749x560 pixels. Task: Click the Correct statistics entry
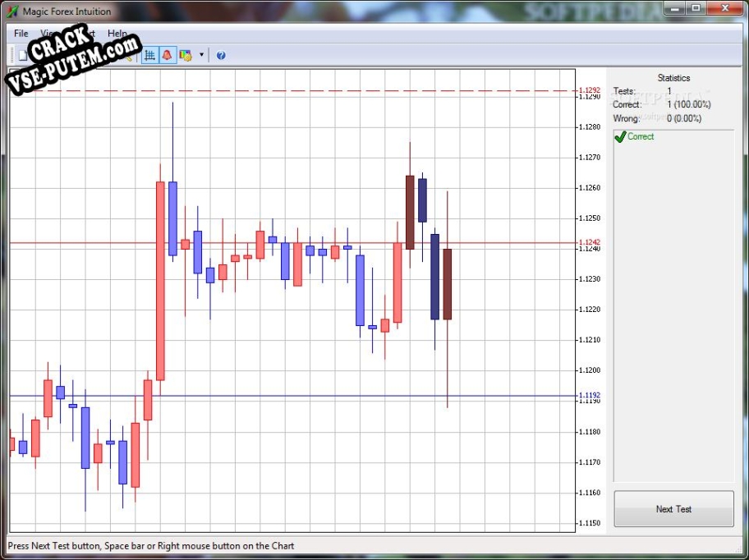[627, 104]
